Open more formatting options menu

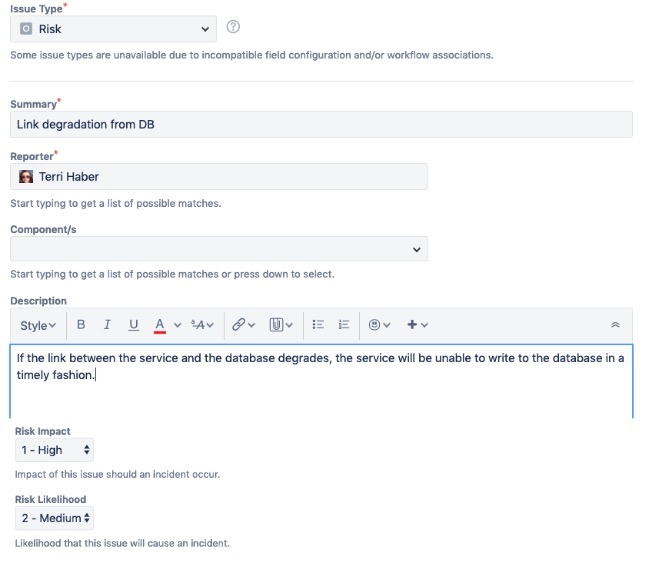pos(202,325)
